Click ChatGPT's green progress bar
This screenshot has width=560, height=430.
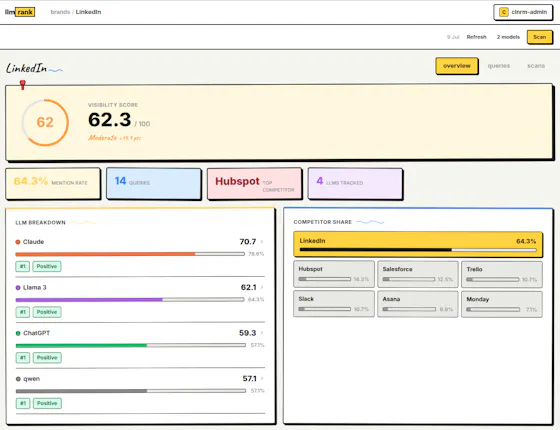(131, 345)
